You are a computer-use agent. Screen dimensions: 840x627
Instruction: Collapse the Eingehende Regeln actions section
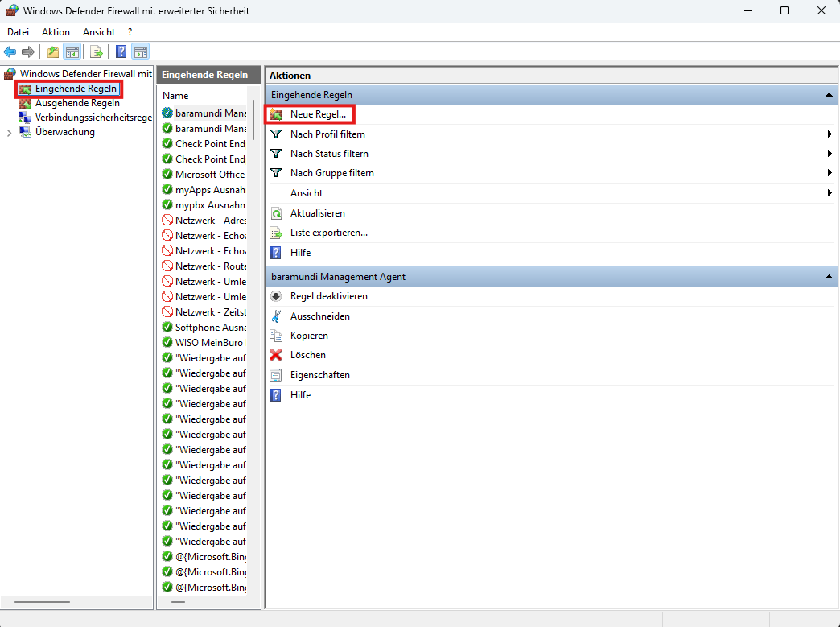click(829, 95)
